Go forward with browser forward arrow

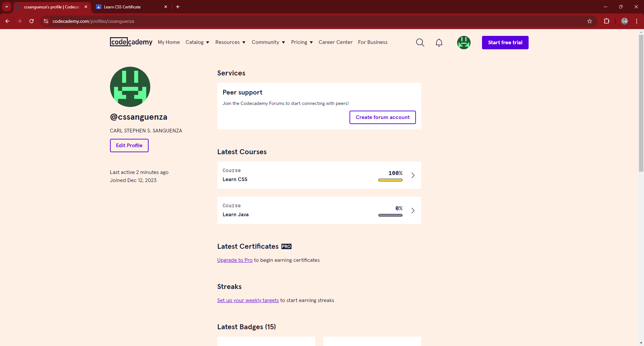coord(19,21)
